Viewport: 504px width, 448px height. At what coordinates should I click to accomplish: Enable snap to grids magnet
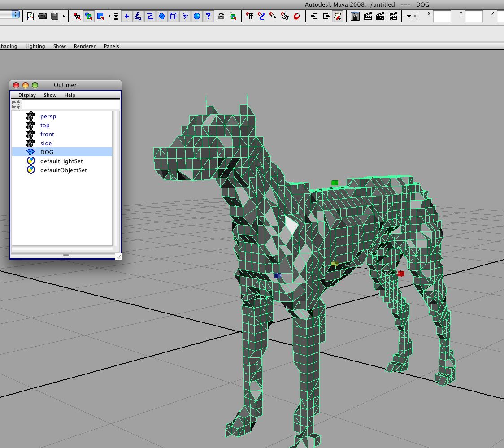pos(249,16)
